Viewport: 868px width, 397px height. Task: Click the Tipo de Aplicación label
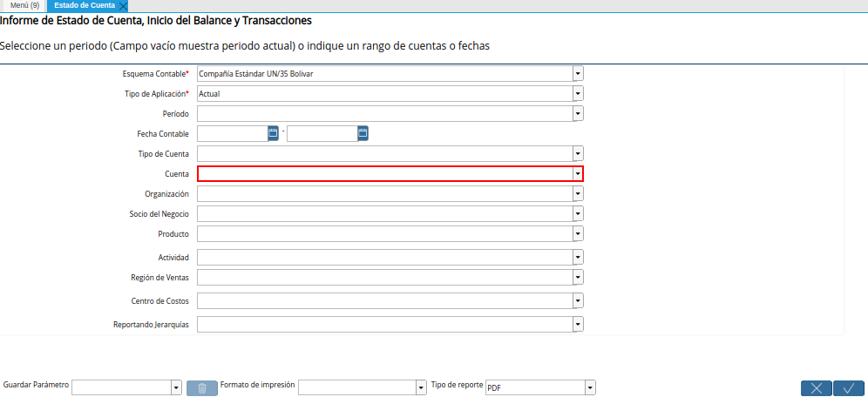pyautogui.click(x=157, y=94)
